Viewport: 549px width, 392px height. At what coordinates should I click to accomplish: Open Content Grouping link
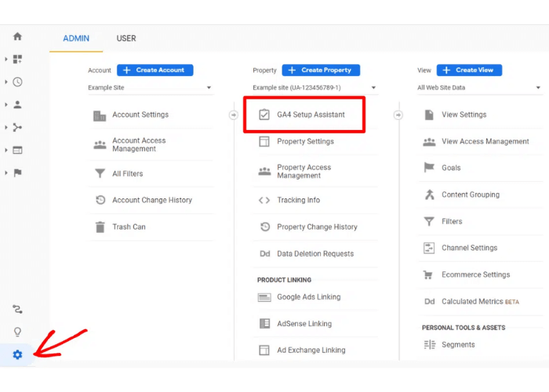(x=471, y=194)
